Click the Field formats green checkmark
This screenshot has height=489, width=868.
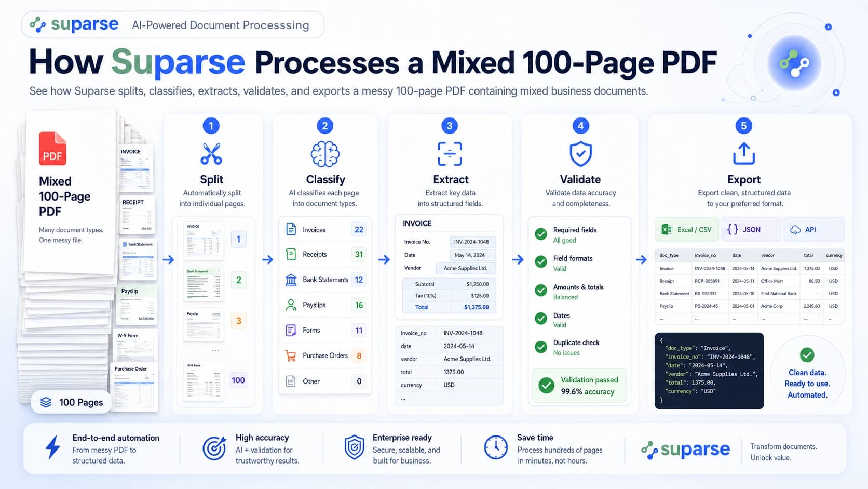pyautogui.click(x=541, y=262)
